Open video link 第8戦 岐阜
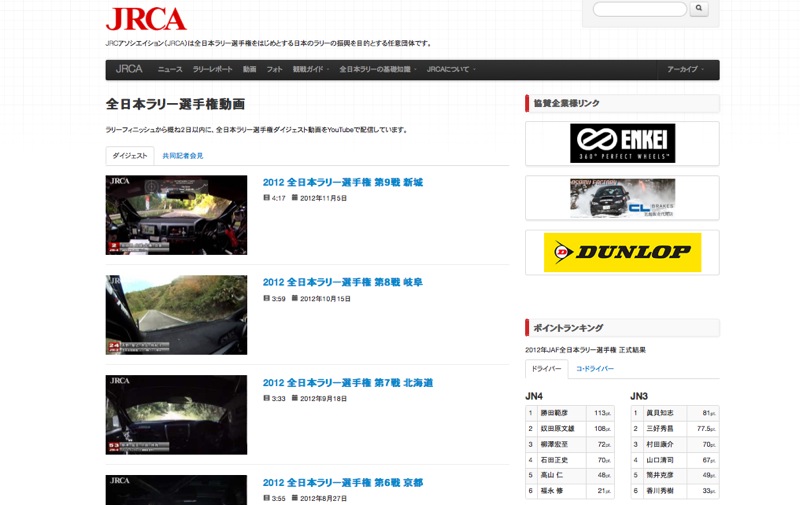The image size is (800, 505). 343,282
